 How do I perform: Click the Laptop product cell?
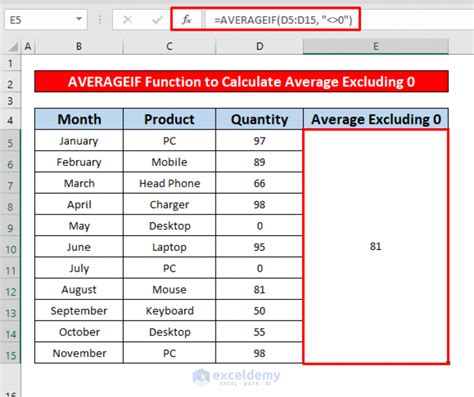(x=169, y=247)
